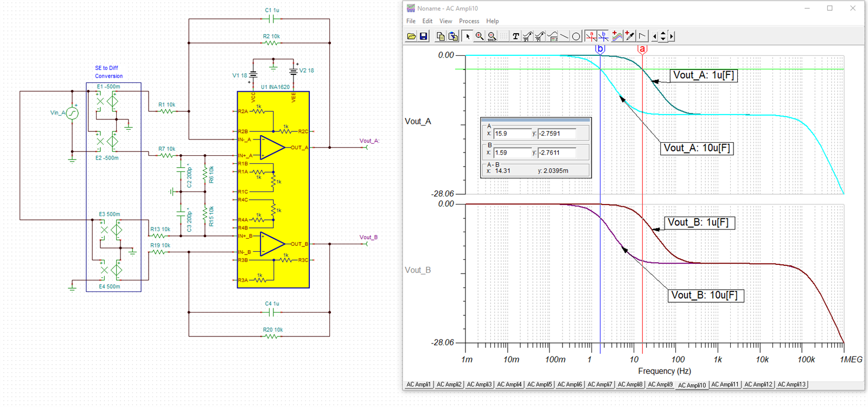Click the blue cursor b marker atop the plot
This screenshot has height=407, width=868.
[600, 49]
